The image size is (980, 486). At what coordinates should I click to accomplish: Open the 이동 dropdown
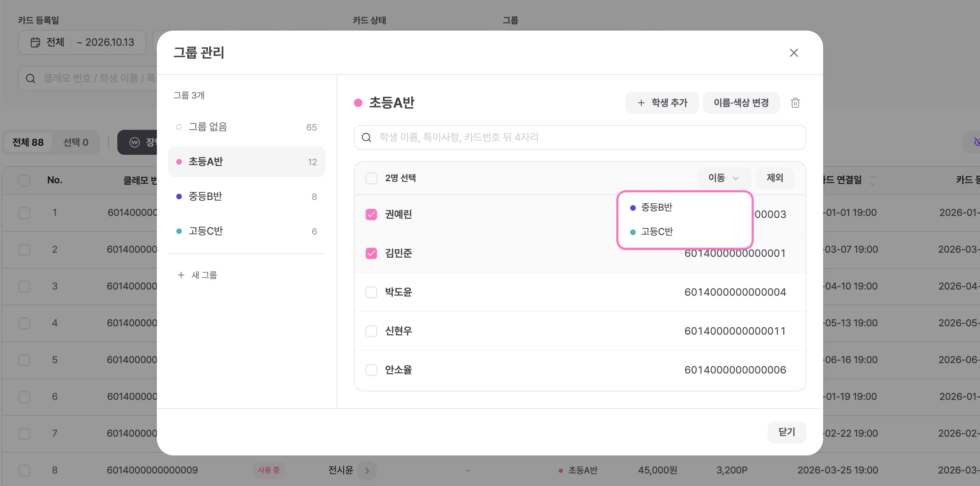724,178
